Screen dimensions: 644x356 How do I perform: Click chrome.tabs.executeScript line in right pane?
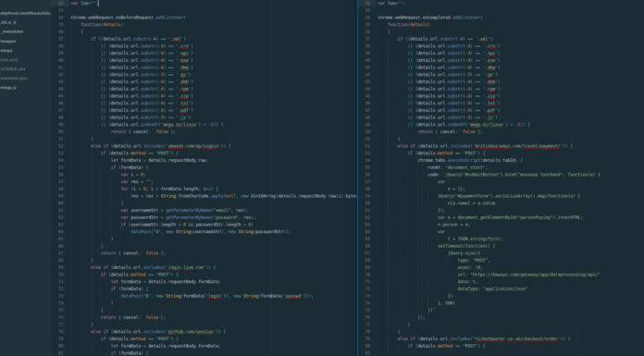pyautogui.click(x=470, y=160)
